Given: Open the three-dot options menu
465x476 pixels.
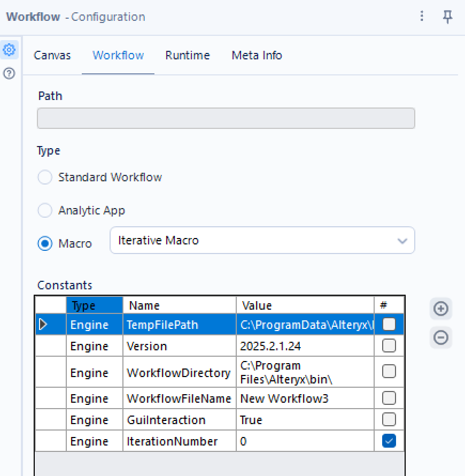Looking at the screenshot, I should pyautogui.click(x=422, y=16).
